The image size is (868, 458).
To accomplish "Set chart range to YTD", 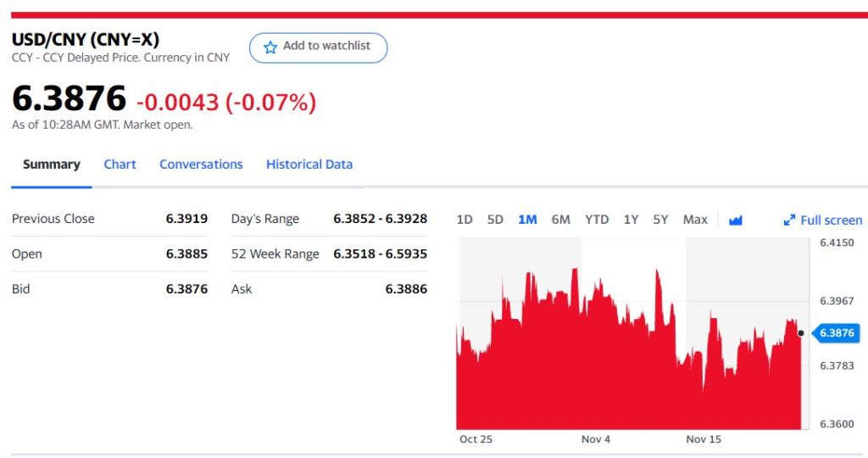I will click(x=597, y=220).
